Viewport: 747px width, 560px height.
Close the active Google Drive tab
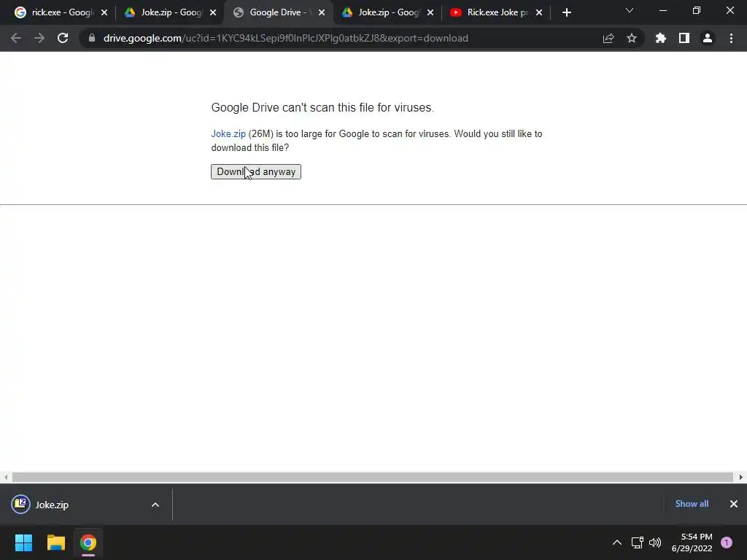[322, 12]
